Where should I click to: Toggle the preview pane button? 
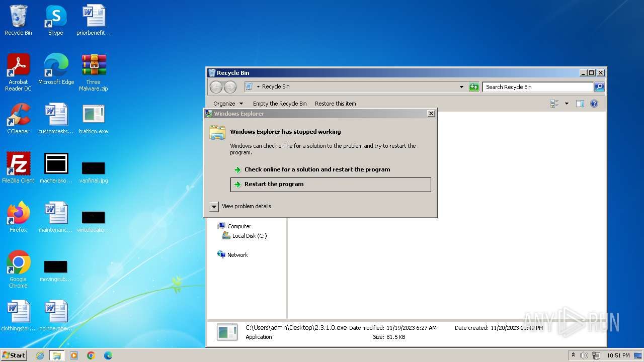pos(580,104)
